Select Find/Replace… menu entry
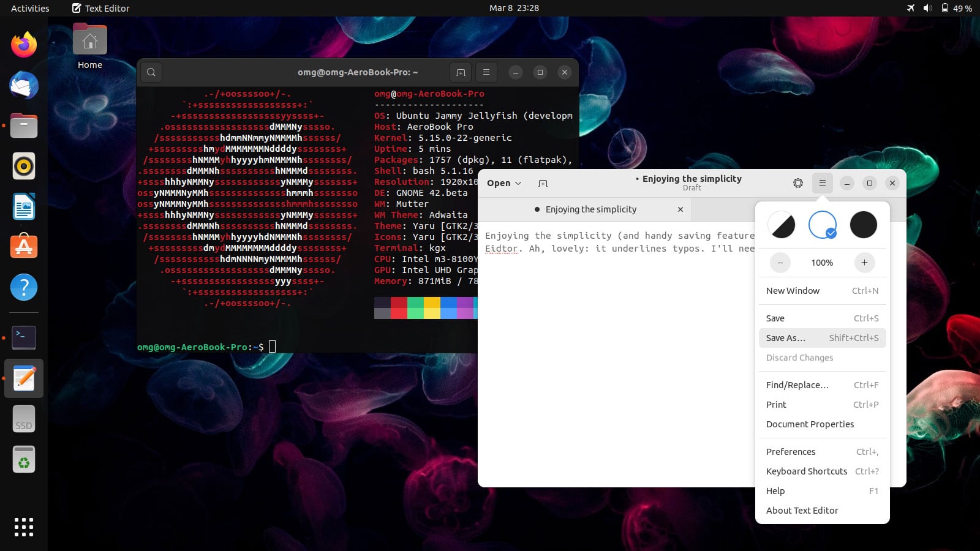This screenshot has height=551, width=980. 822,385
